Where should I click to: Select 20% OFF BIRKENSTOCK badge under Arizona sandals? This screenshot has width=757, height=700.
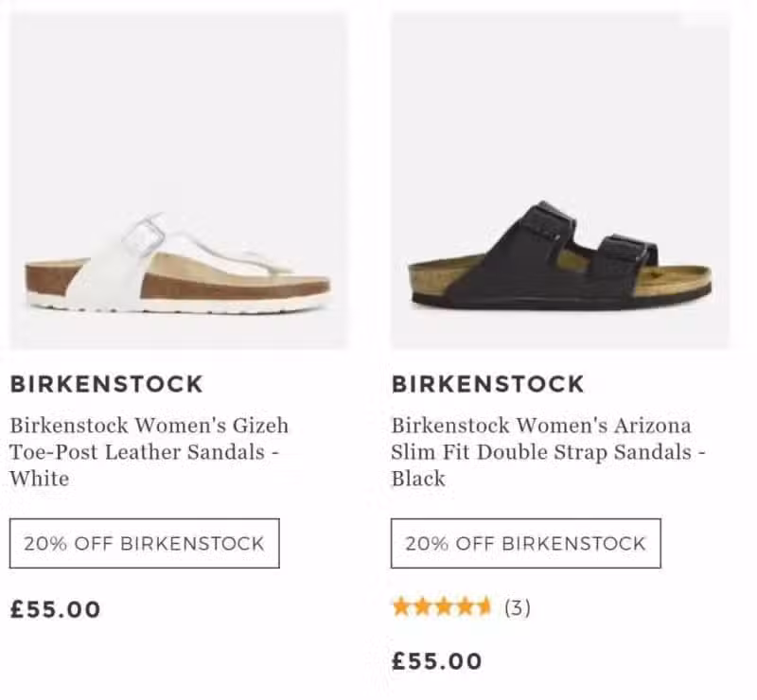526,544
